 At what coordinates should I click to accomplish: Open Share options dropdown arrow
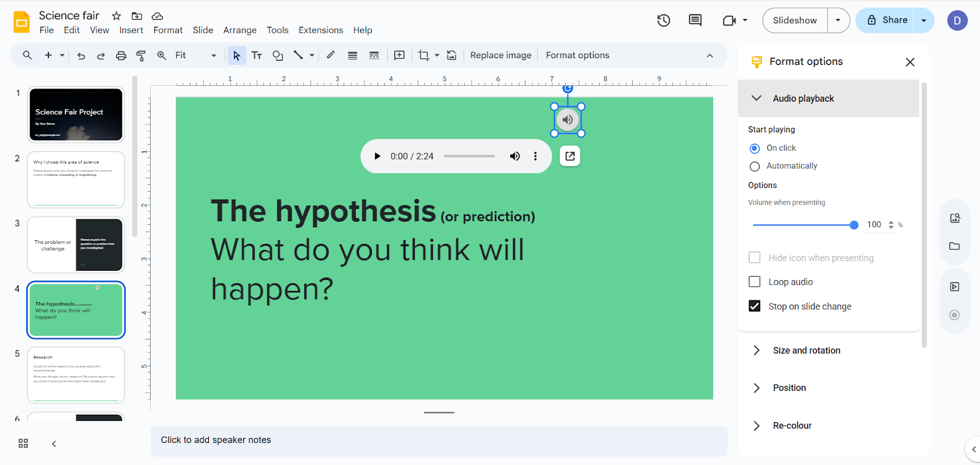(924, 20)
